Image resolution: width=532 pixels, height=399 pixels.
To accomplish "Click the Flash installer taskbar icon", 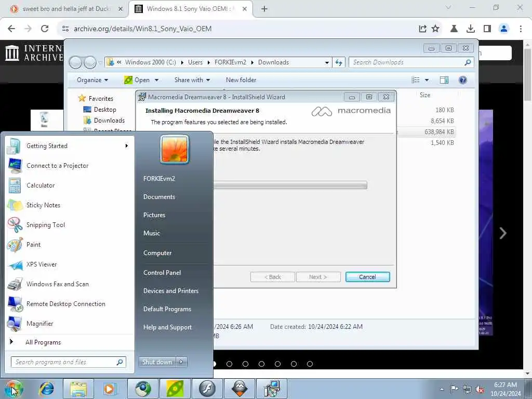I will coord(207,389).
